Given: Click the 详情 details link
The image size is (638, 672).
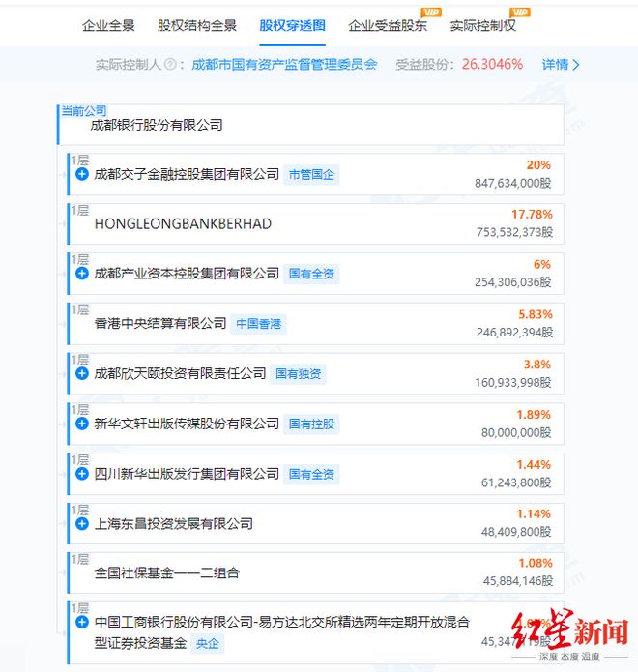Looking at the screenshot, I should pos(561,65).
